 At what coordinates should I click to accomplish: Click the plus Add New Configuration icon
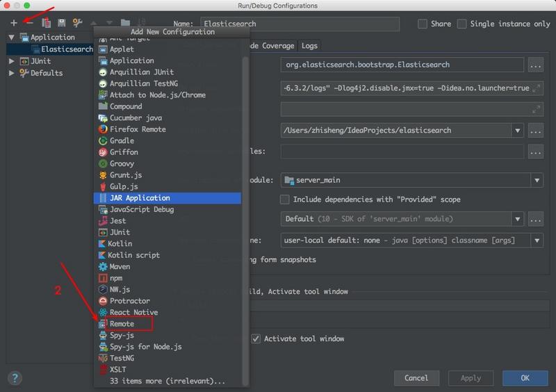[x=14, y=23]
